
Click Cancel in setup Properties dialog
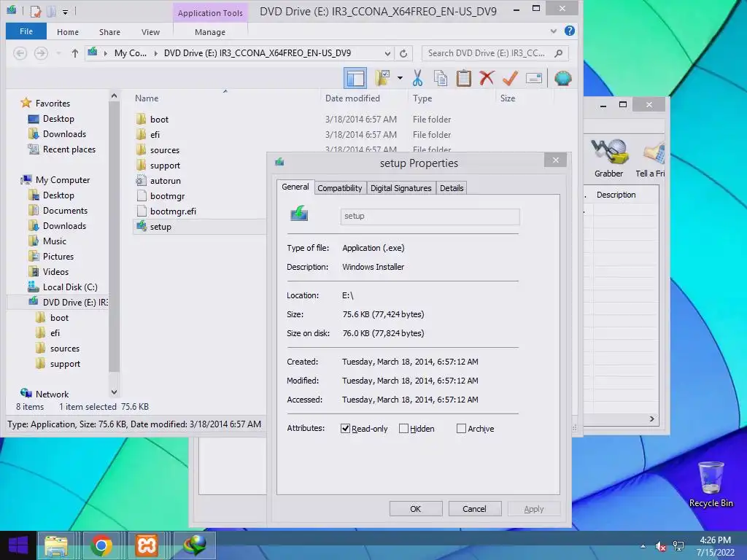pyautogui.click(x=474, y=509)
